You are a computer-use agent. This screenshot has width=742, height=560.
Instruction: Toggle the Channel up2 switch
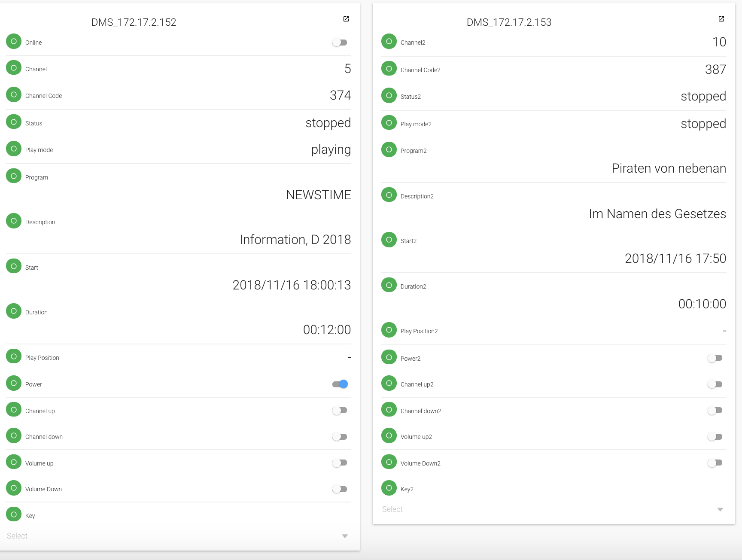(715, 384)
